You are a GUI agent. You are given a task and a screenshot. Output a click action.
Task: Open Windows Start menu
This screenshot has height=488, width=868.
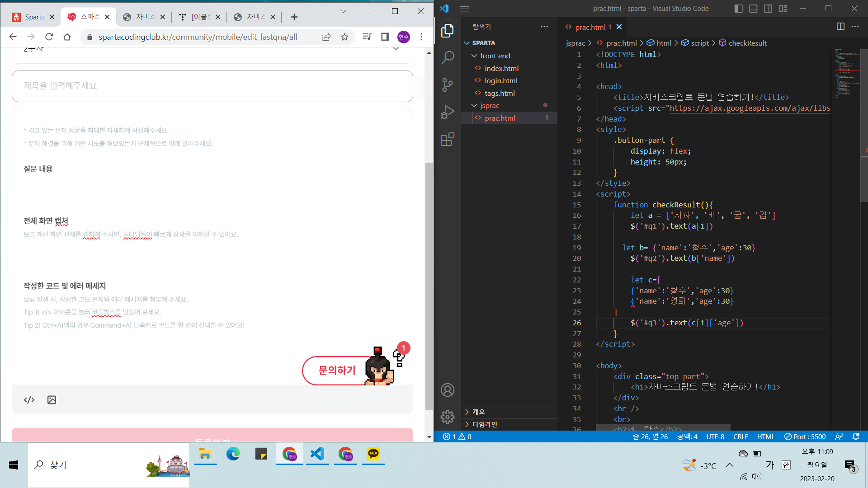tap(14, 465)
